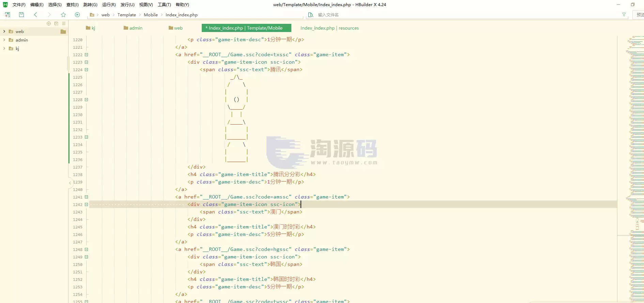
Task: Click the file search magnifier icon
Action: [310, 15]
